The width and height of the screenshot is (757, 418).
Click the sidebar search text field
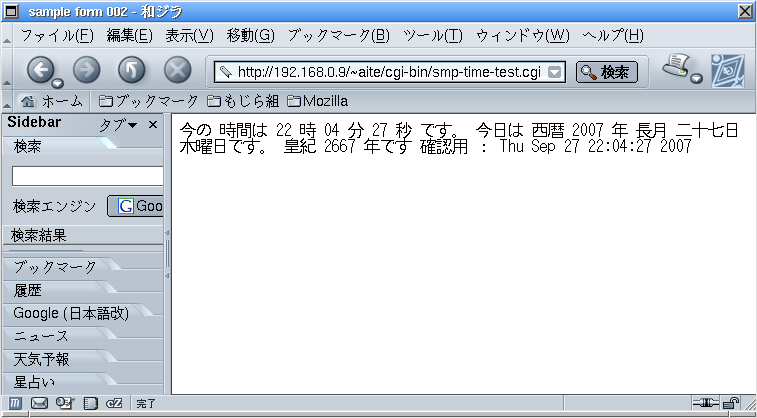coord(88,176)
